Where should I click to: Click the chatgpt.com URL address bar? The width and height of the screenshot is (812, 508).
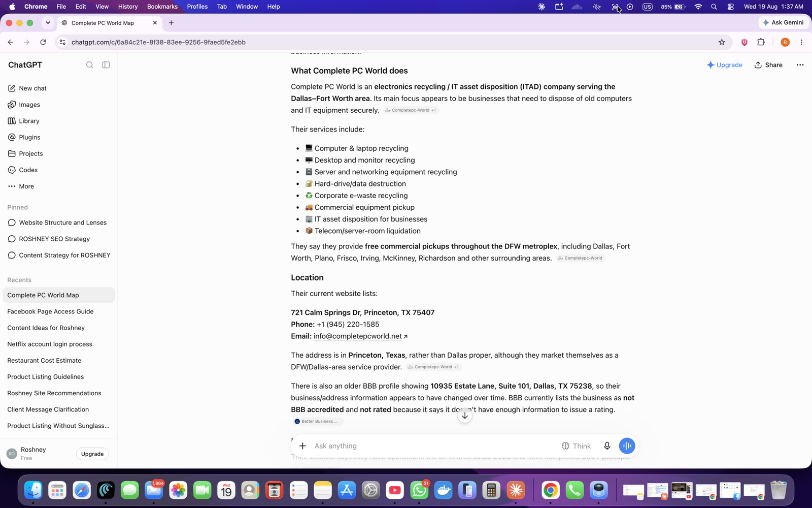[x=391, y=42]
